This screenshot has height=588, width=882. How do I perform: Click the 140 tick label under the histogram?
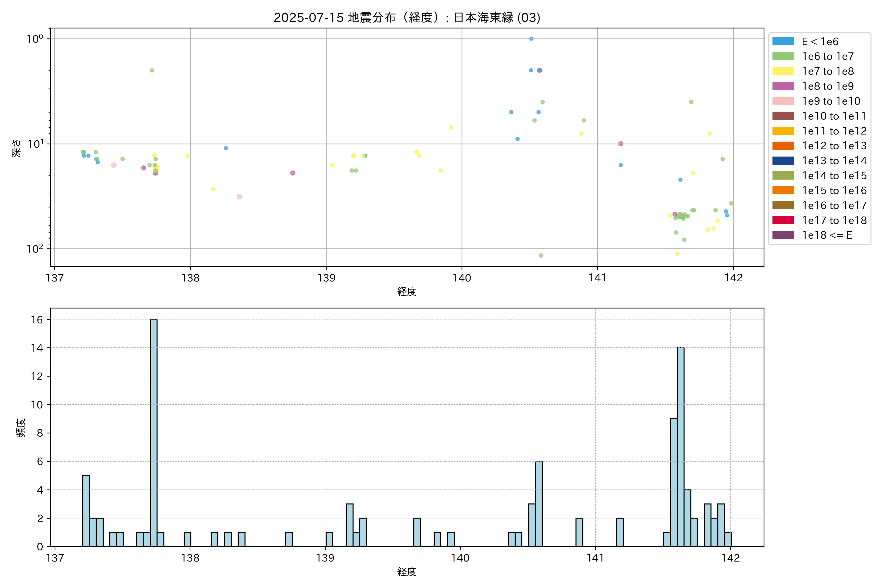pos(460,558)
